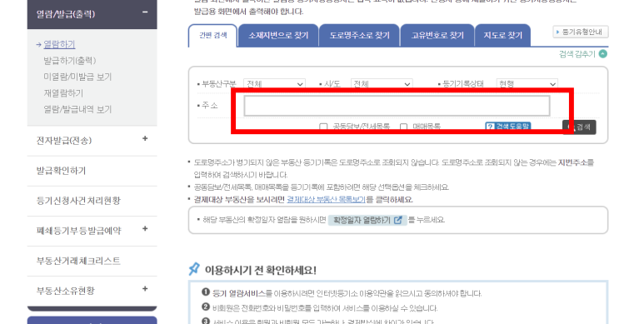The image size is (644, 324).
Task: Click the 등기기록상태 field label
Action: (x=463, y=84)
